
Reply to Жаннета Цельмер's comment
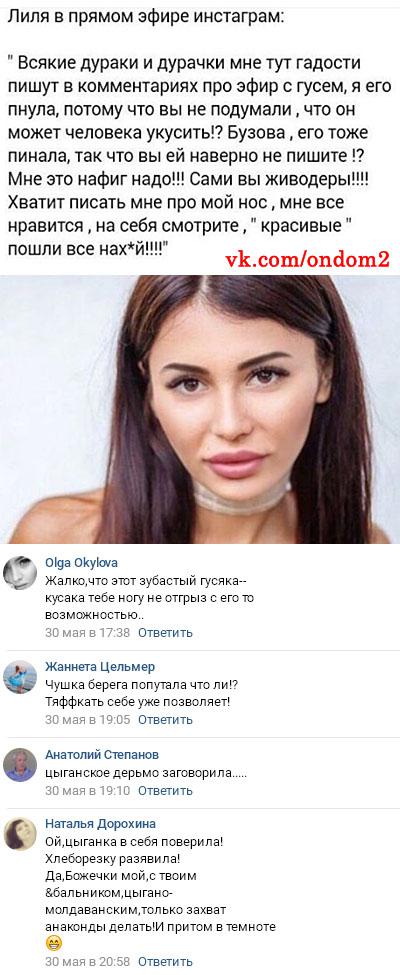(x=165, y=719)
